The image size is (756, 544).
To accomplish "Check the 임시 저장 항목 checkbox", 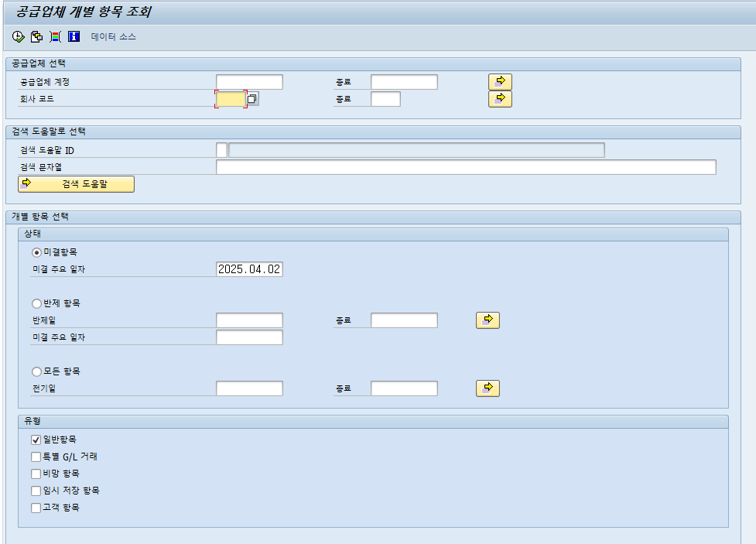I will (x=36, y=491).
